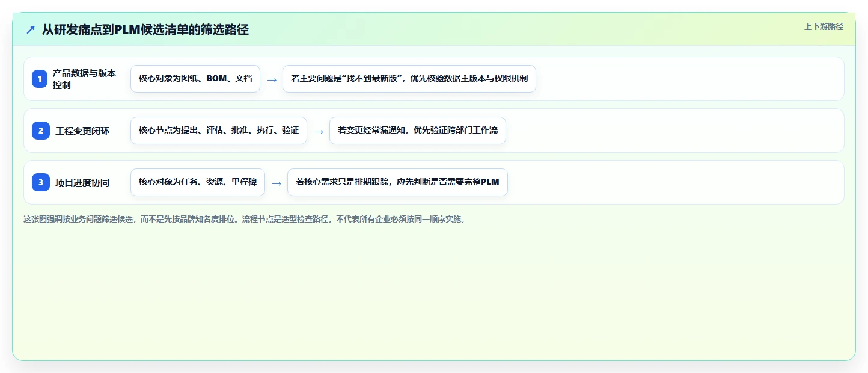Click the footnote 这张图强调按业务问题筛选候选
The width and height of the screenshot is (868, 373).
[x=244, y=219]
